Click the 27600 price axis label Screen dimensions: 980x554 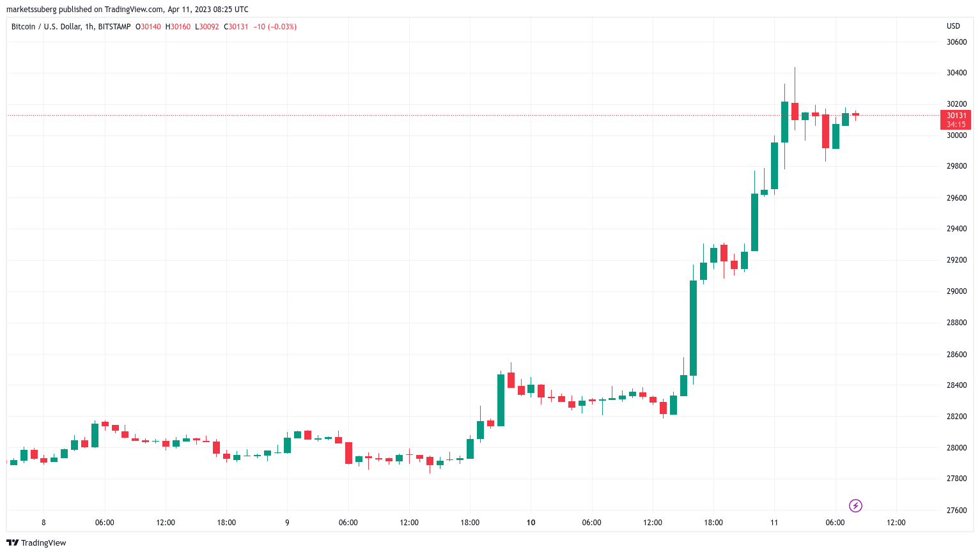pos(956,511)
